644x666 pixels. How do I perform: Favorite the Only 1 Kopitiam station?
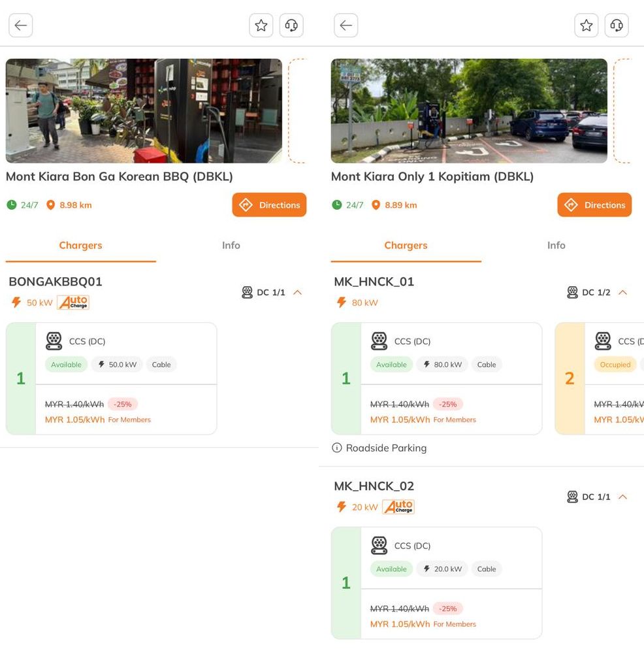(587, 25)
